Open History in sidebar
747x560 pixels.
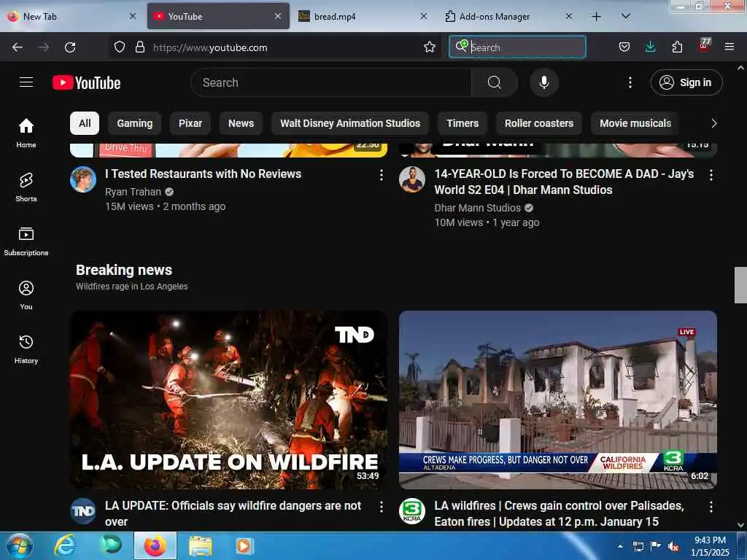26,349
